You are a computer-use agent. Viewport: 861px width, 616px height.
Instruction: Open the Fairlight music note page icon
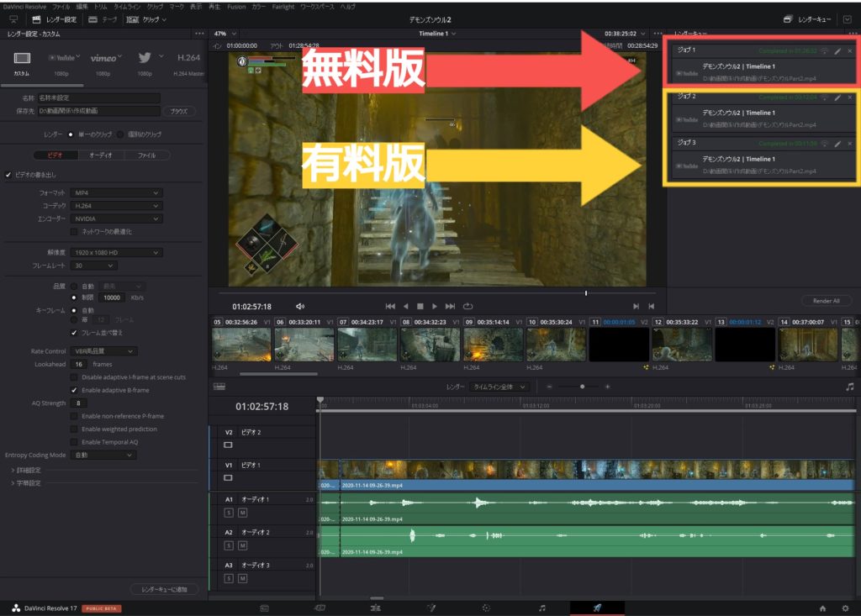click(542, 608)
